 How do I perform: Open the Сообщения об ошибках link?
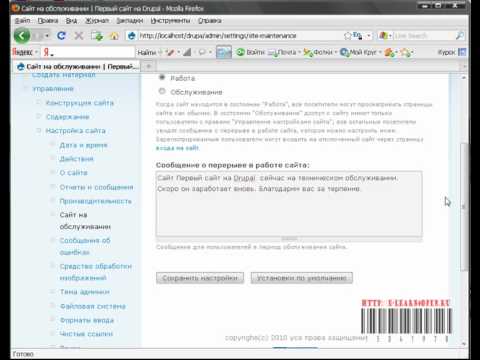(x=85, y=246)
